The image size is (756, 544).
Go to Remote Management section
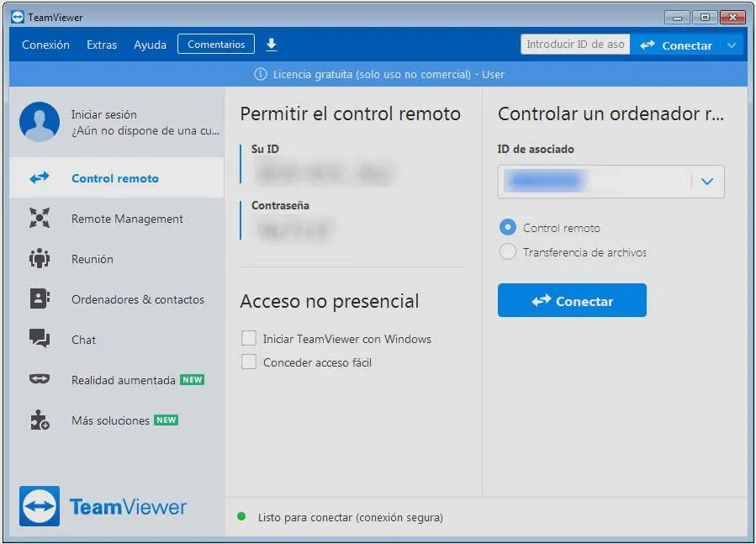click(x=117, y=219)
